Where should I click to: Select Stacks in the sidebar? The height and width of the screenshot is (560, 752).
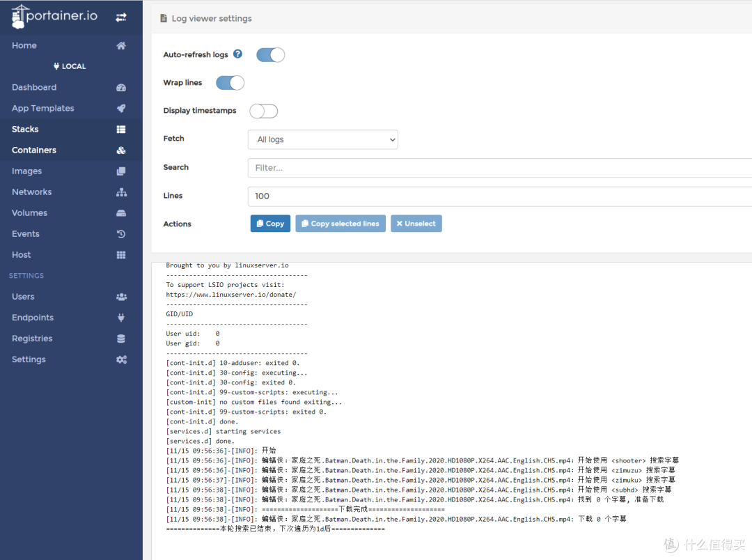[x=71, y=129]
